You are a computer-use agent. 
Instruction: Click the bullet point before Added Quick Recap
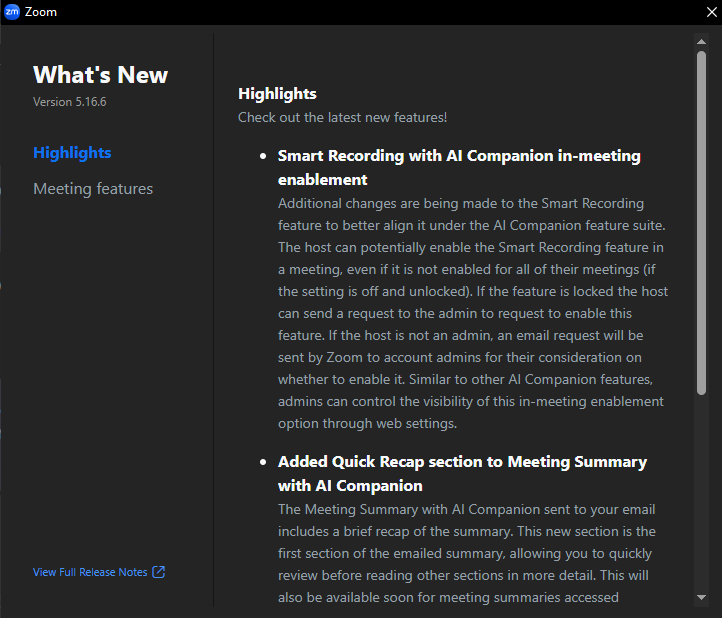(263, 463)
